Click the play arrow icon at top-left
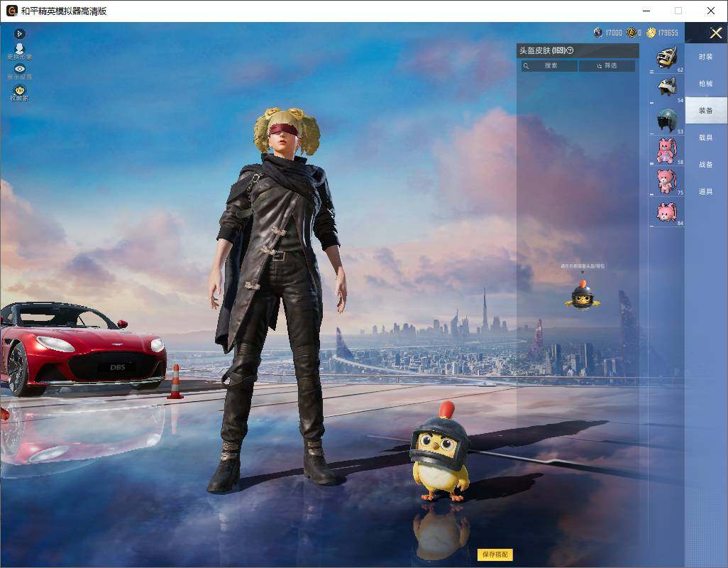Viewport: 728px width, 568px height. 19,34
